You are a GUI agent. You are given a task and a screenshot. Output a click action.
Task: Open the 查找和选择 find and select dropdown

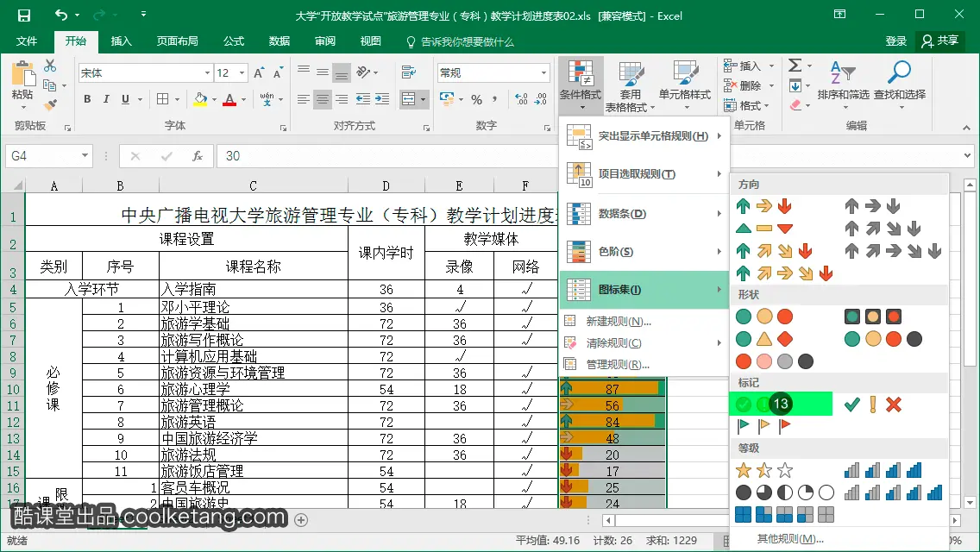(900, 85)
